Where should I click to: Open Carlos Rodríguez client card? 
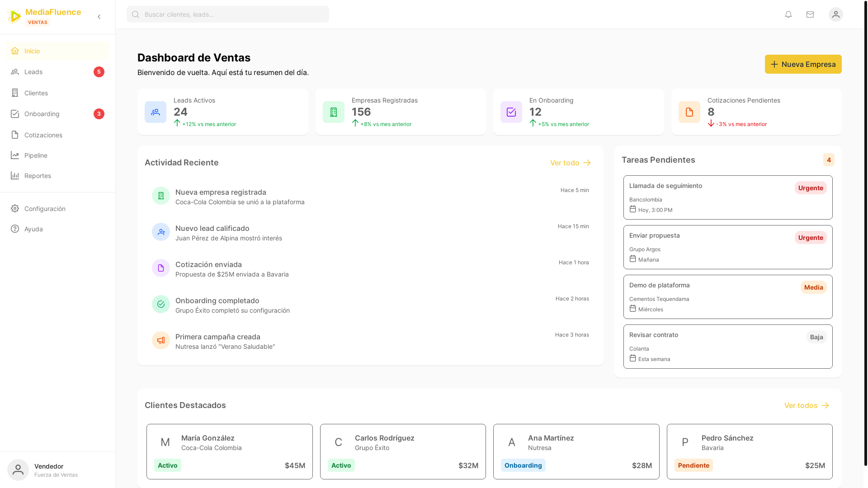pyautogui.click(x=403, y=452)
